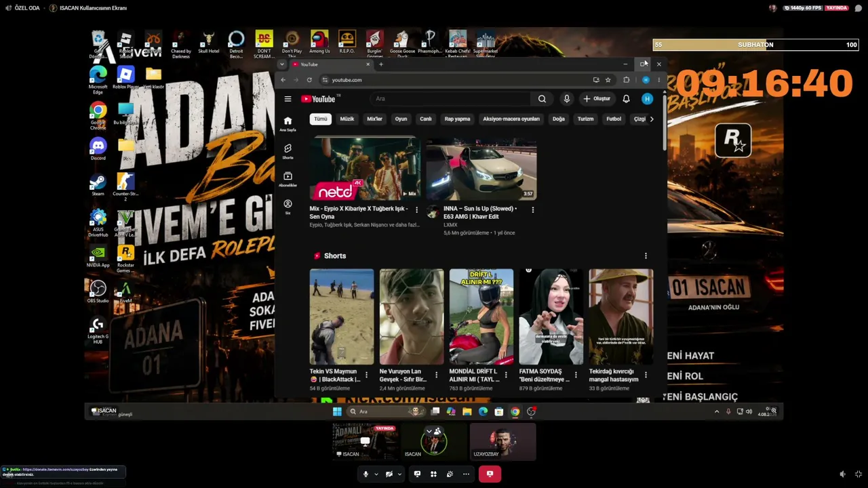The width and height of the screenshot is (868, 488).
Task: Open the INNA Sun Is Up video thumbnail
Action: pyautogui.click(x=481, y=169)
